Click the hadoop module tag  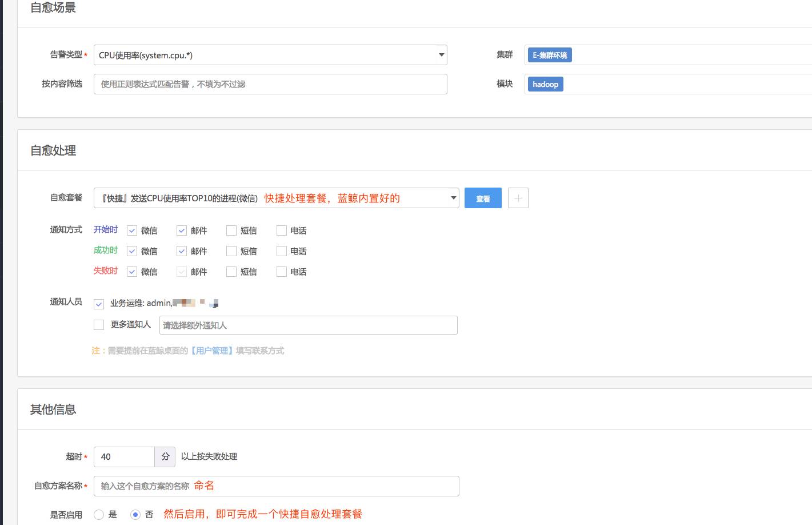(x=546, y=84)
